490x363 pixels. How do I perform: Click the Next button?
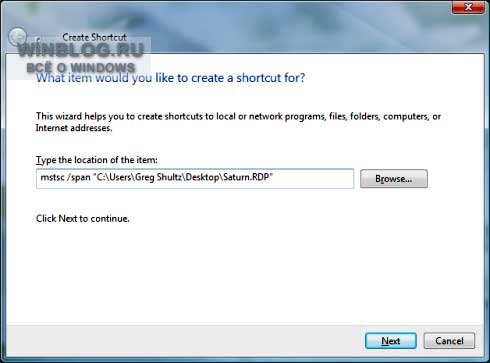coord(391,341)
